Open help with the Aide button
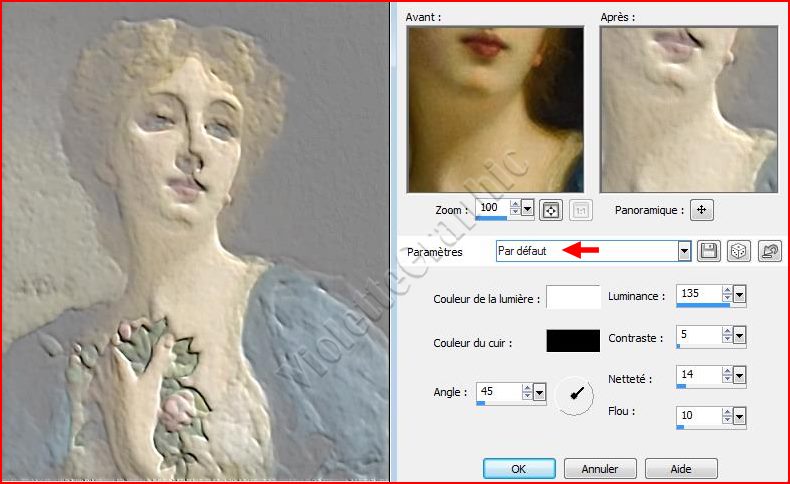This screenshot has height=484, width=790. pos(680,468)
